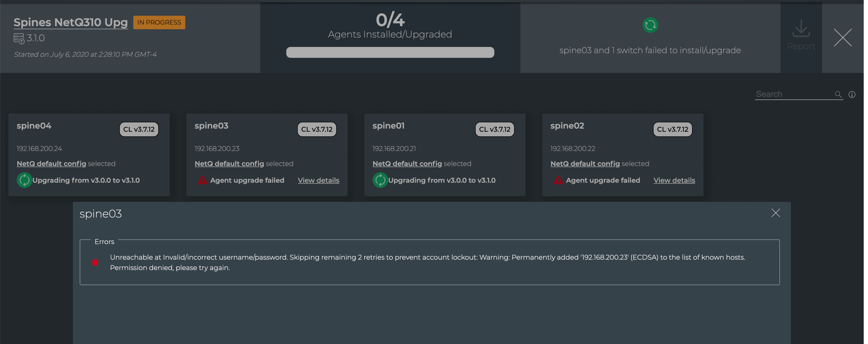Click red error dot in Errors box
The width and height of the screenshot is (868, 344).
click(x=95, y=263)
